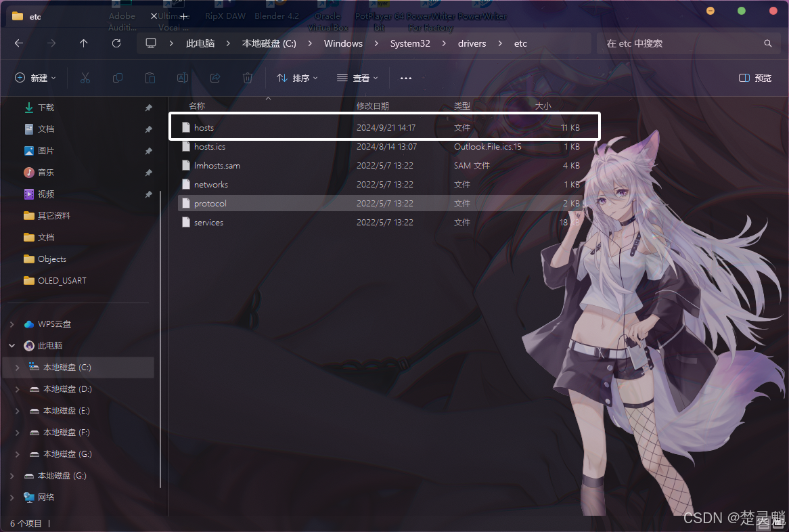
Task: Select the hosts file name
Action: [x=204, y=128]
